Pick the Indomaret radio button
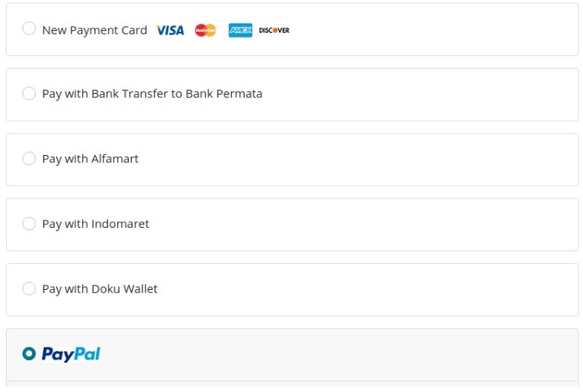 (29, 224)
